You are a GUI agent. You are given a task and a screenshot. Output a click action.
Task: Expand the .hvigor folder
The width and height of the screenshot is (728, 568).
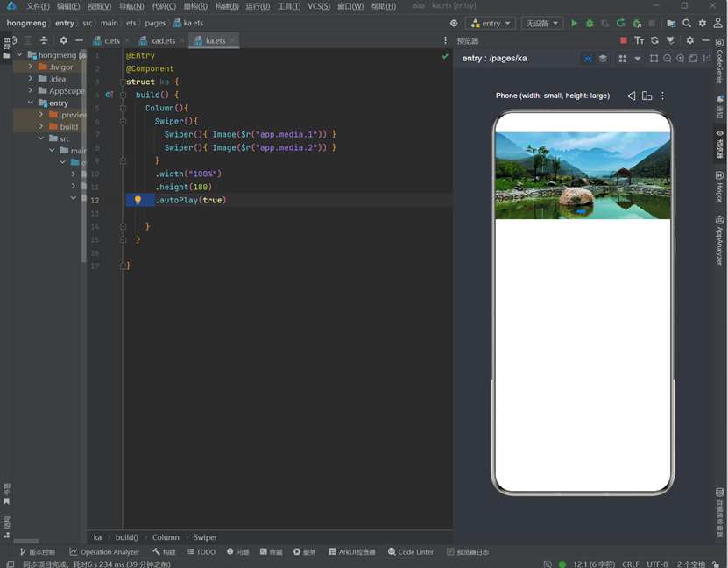(x=31, y=67)
